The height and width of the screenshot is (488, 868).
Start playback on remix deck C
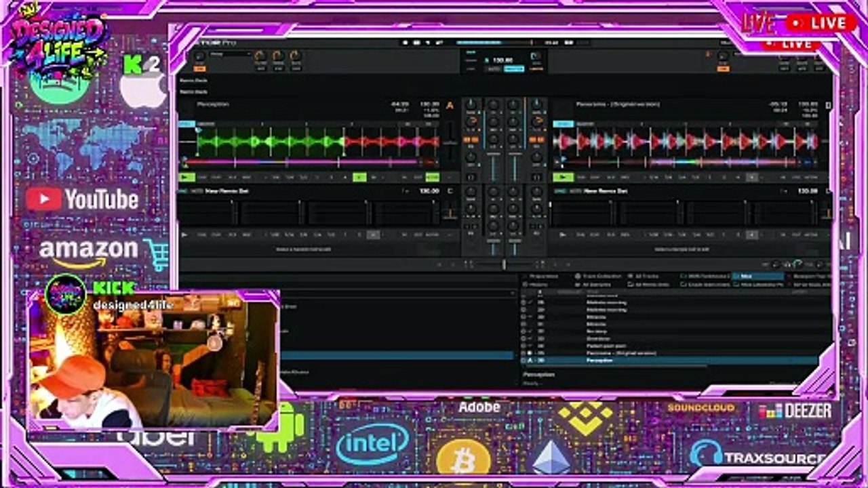[x=184, y=235]
